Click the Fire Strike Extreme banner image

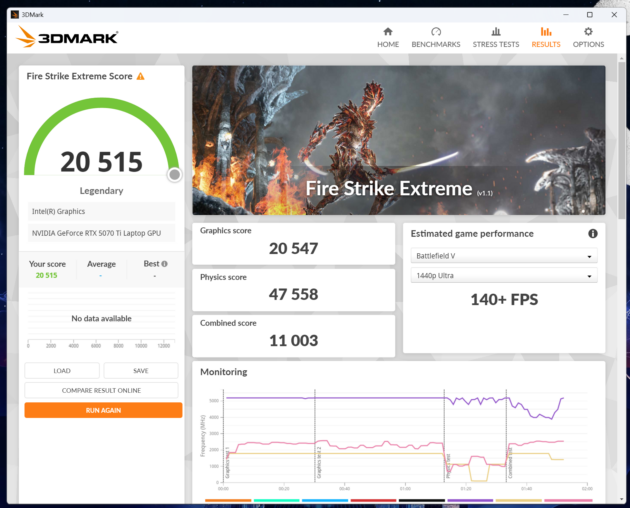pyautogui.click(x=399, y=140)
